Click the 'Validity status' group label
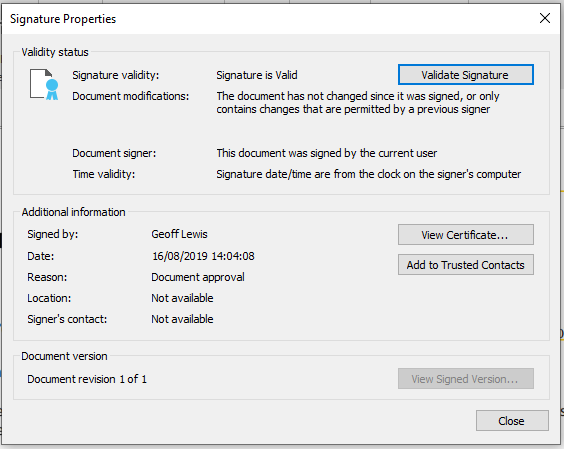The width and height of the screenshot is (564, 449). (x=55, y=52)
